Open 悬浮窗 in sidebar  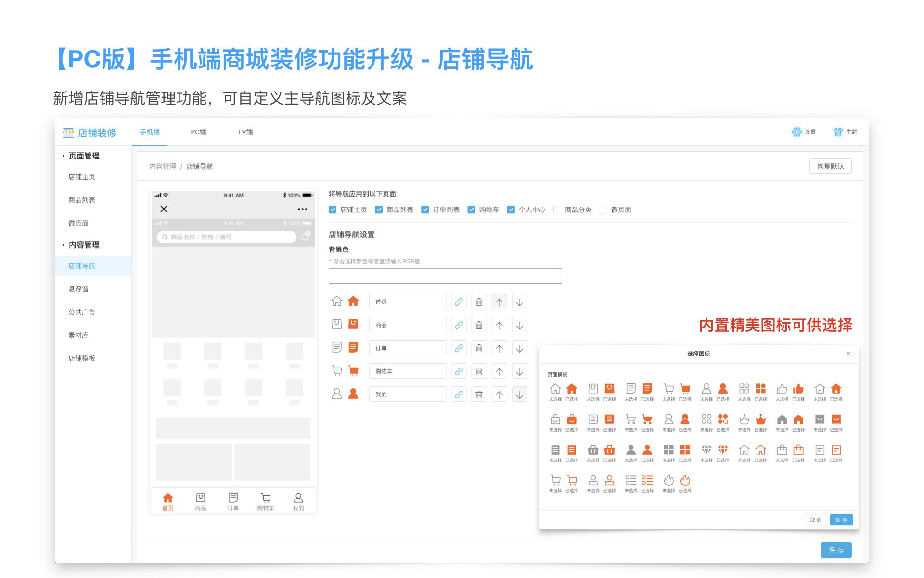78,289
